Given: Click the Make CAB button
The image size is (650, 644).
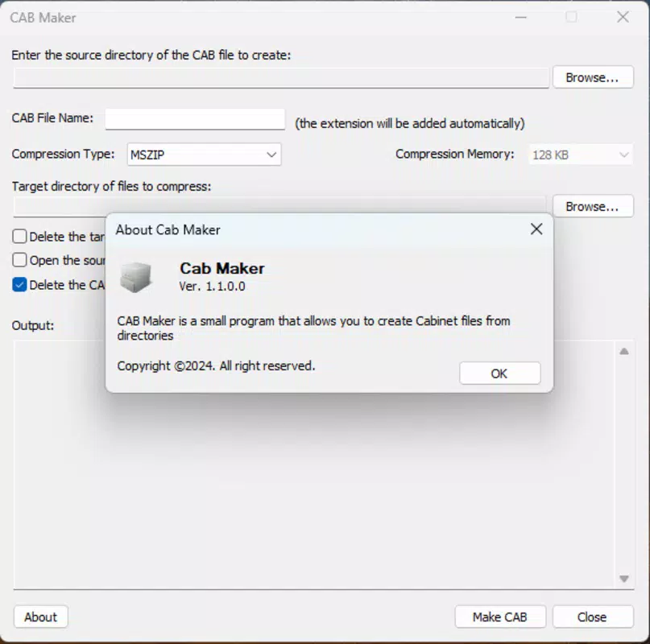Looking at the screenshot, I should point(500,617).
